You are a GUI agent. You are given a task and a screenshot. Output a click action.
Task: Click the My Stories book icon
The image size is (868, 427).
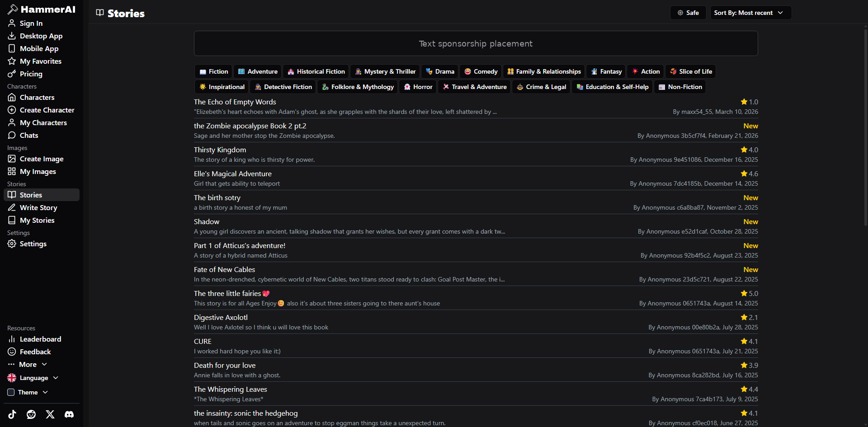click(12, 220)
